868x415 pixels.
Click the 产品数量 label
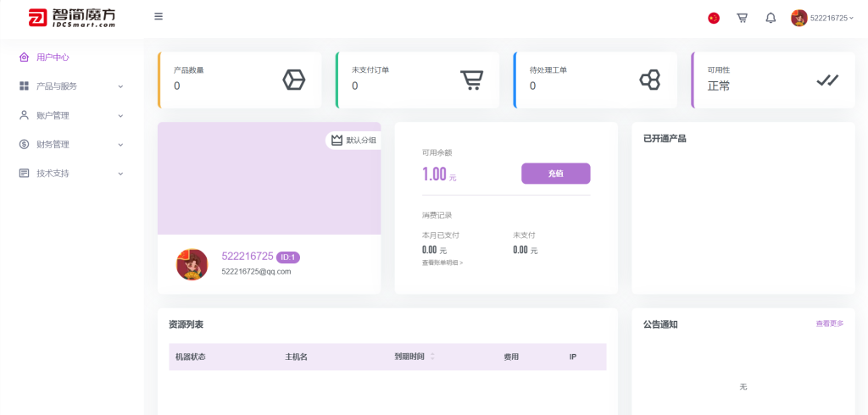point(189,70)
